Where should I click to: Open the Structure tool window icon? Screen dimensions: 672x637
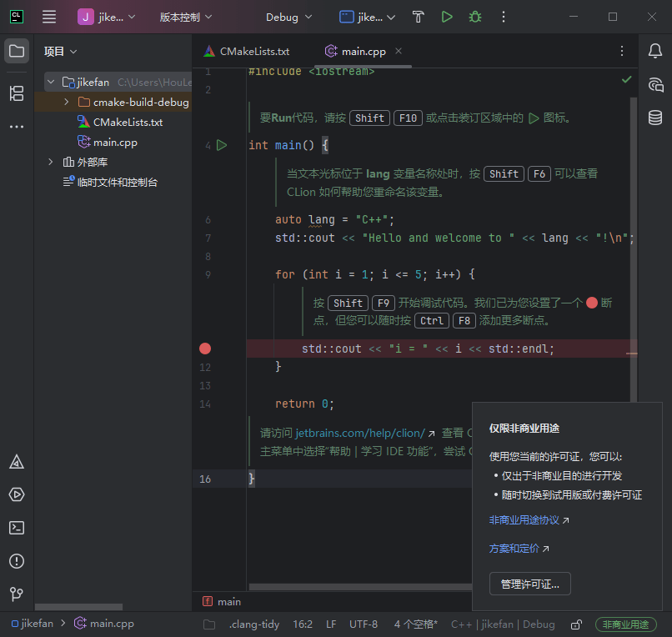pyautogui.click(x=17, y=93)
